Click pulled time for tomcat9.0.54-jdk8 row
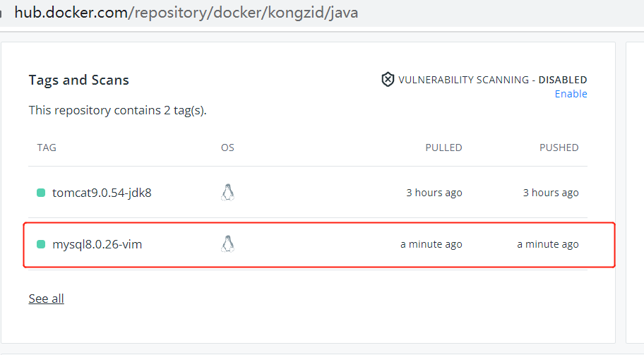 pos(434,193)
